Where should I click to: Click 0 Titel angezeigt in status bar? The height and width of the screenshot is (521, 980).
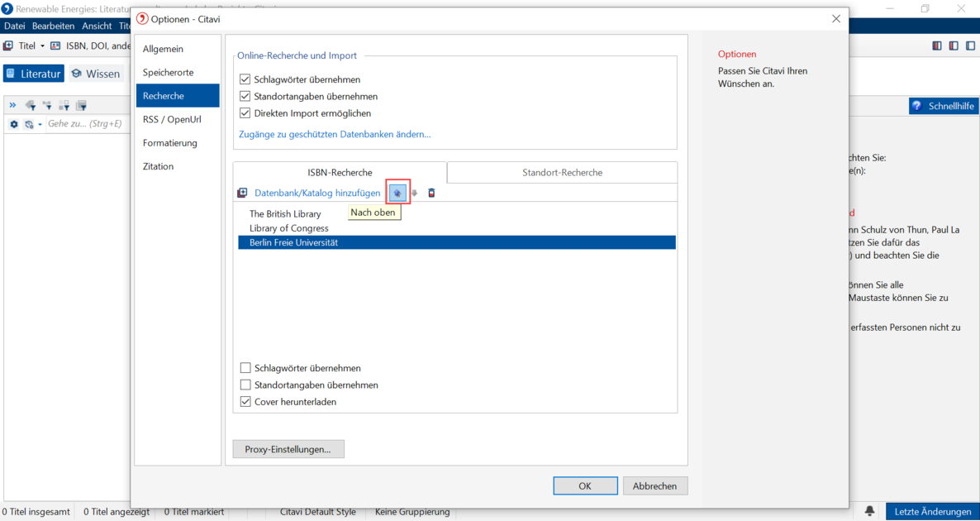click(117, 512)
